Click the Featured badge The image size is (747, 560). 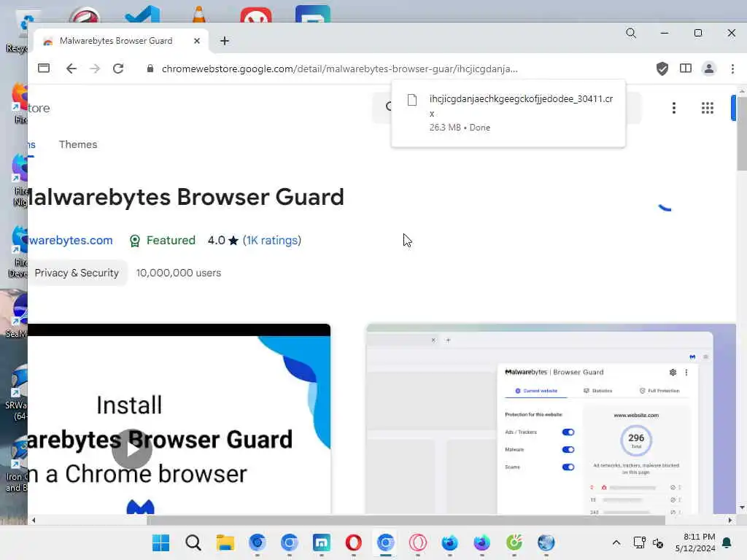point(163,240)
